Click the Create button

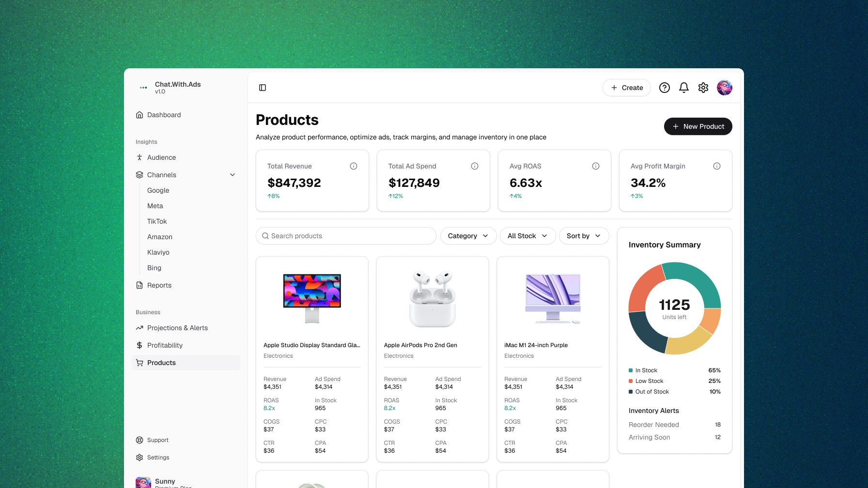[627, 88]
